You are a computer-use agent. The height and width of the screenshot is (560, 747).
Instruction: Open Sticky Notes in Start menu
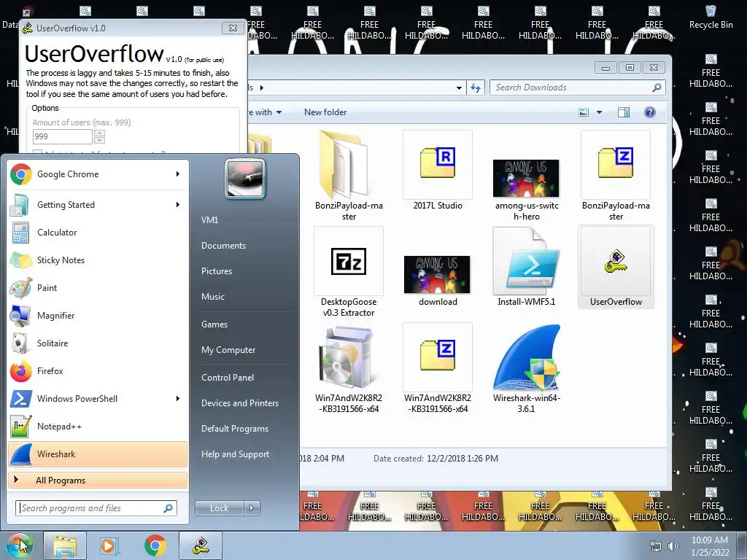tap(98, 260)
